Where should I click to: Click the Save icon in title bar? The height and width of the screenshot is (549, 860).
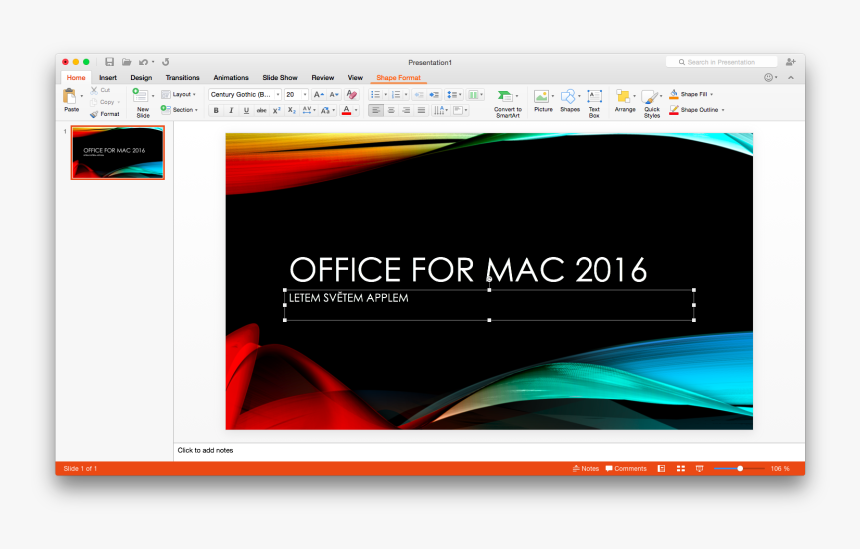tap(109, 62)
